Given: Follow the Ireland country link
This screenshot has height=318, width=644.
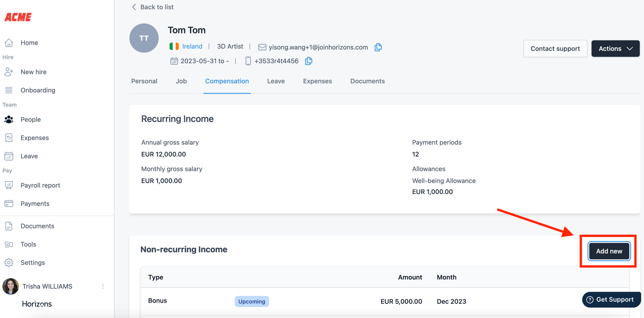Looking at the screenshot, I should 192,46.
